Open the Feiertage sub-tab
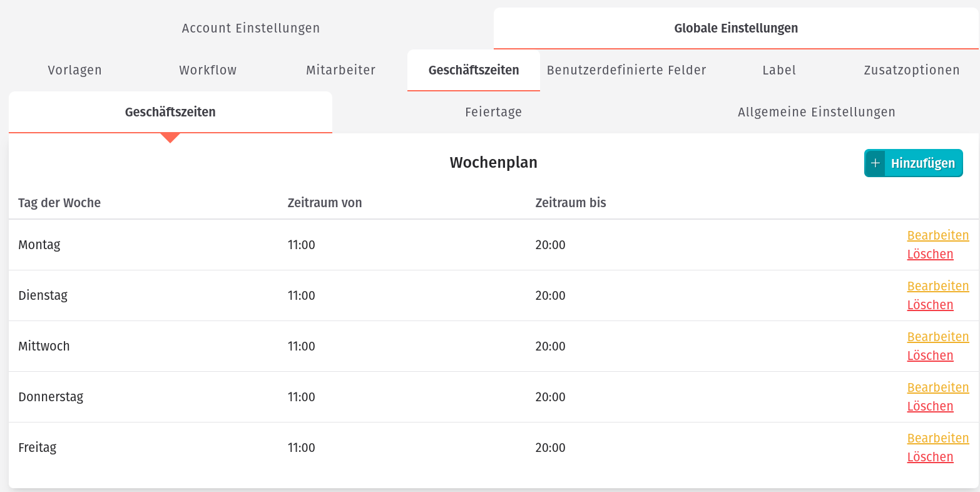This screenshot has height=492, width=980. click(494, 112)
